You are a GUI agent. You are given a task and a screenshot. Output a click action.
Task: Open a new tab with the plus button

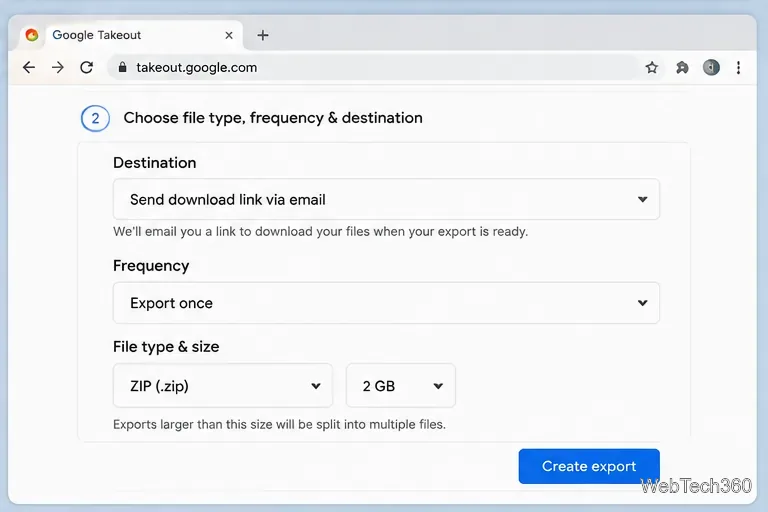coord(263,35)
